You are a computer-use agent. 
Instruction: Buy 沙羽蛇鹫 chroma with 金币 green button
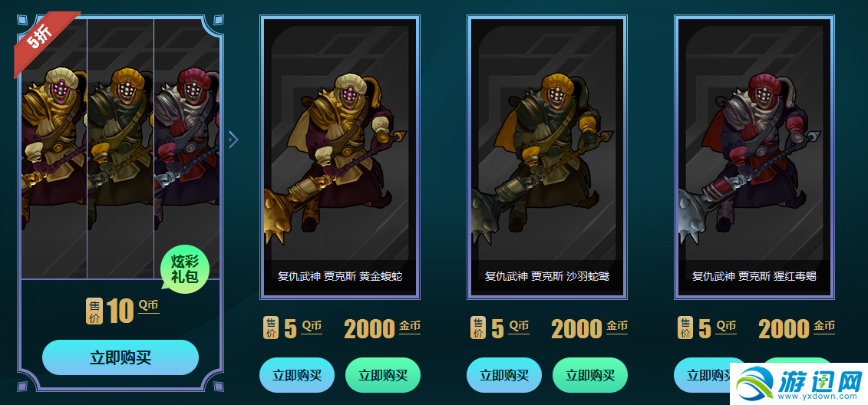(590, 375)
